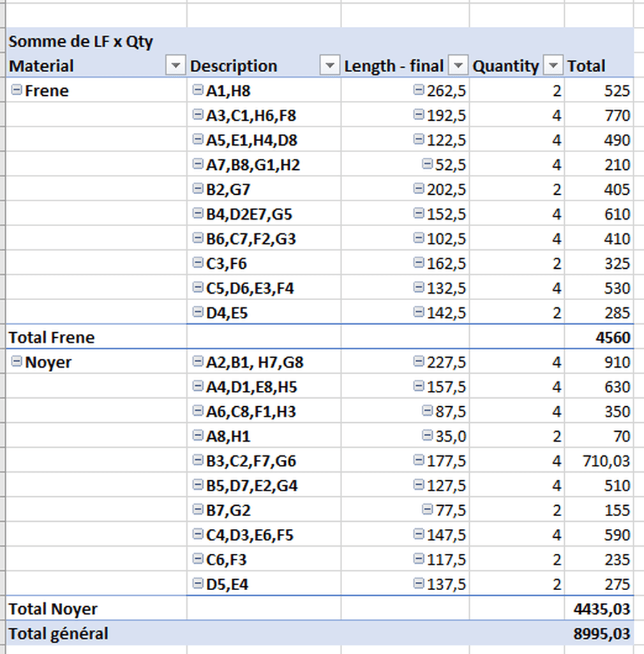Screen dimensions: 644x654
Task: Collapse the A8,H1 description row
Action: [x=198, y=436]
